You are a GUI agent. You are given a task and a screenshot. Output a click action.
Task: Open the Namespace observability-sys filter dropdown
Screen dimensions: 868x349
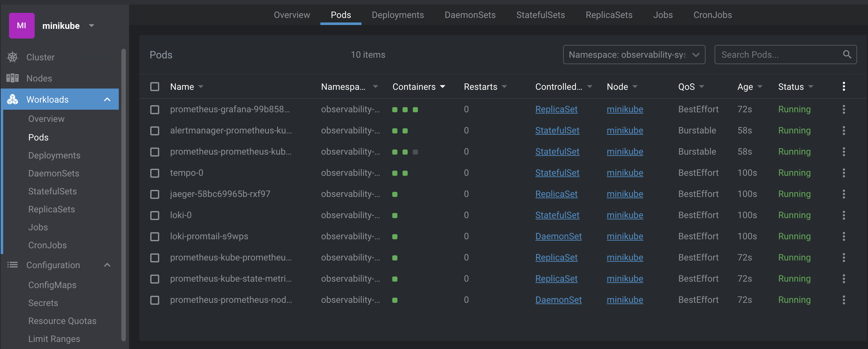tap(633, 55)
